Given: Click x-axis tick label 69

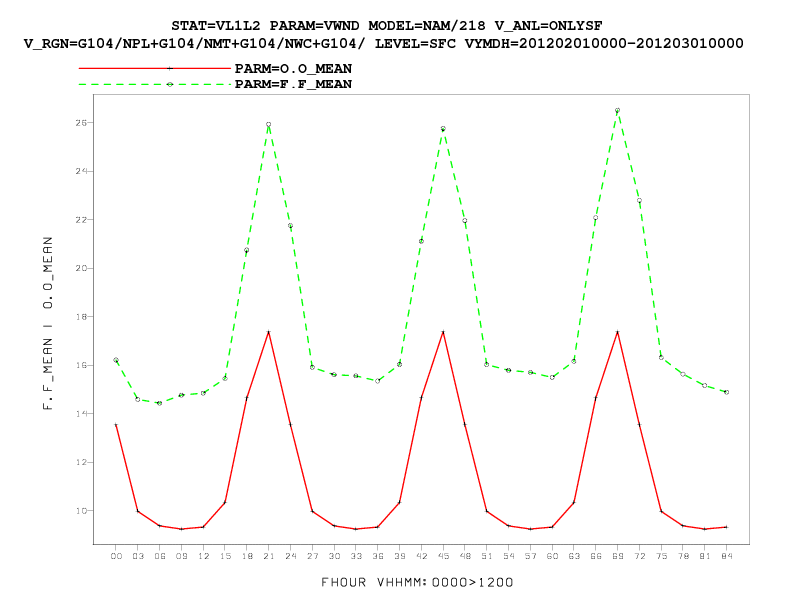Looking at the screenshot, I should [618, 556].
